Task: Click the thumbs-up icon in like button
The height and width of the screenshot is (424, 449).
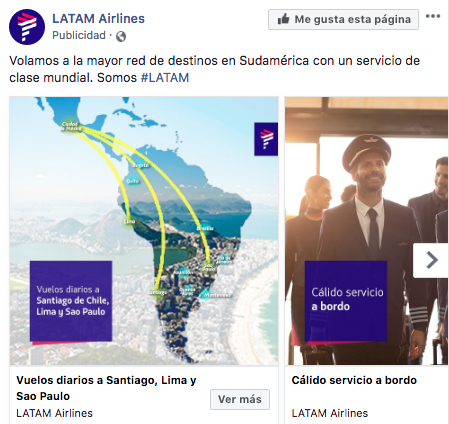Action: coord(283,19)
